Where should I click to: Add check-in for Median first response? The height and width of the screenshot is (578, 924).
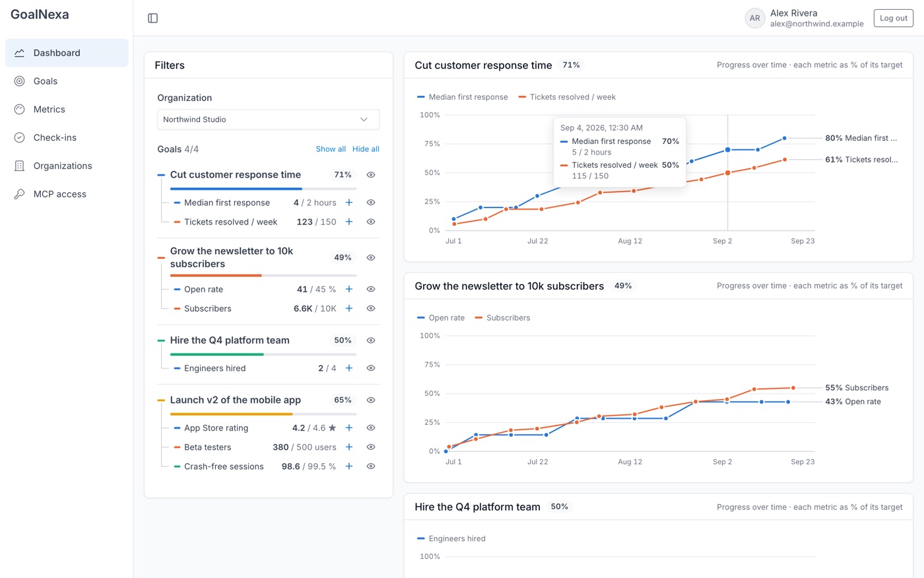pos(349,203)
